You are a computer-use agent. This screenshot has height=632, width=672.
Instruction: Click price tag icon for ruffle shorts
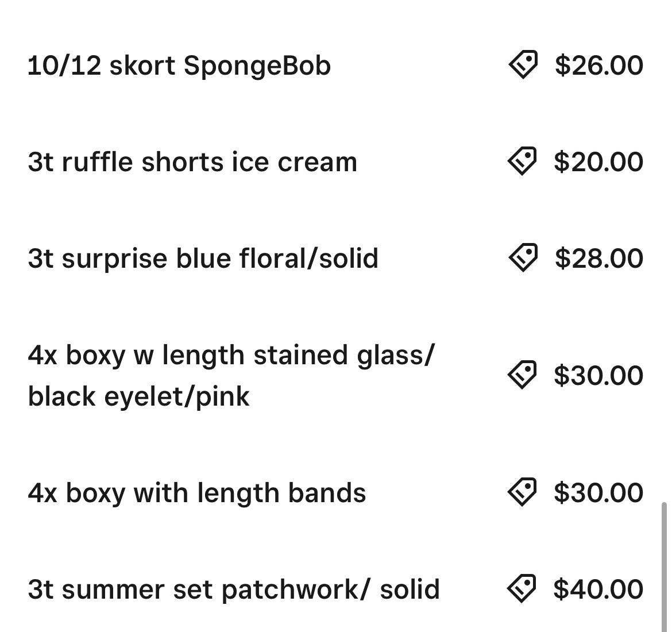coord(523,161)
